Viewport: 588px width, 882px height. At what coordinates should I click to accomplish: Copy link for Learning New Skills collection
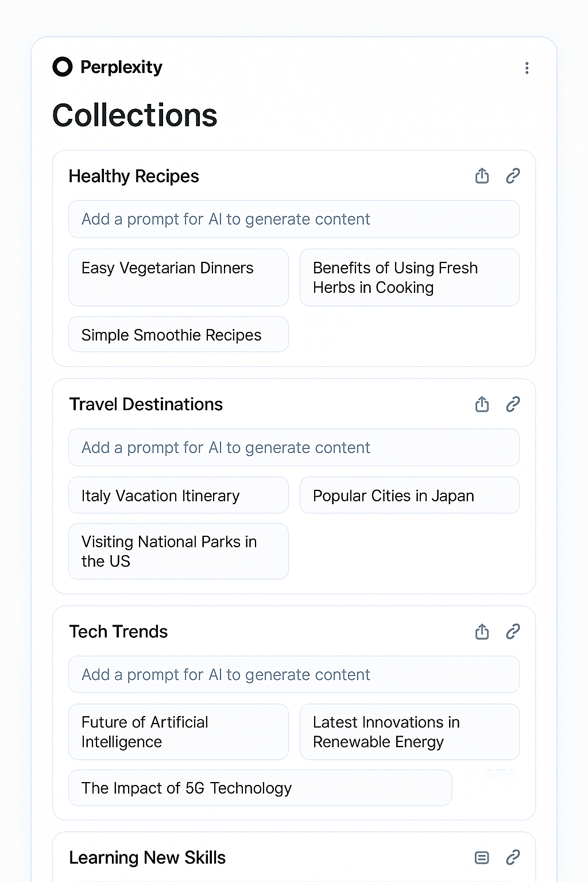[x=513, y=857]
